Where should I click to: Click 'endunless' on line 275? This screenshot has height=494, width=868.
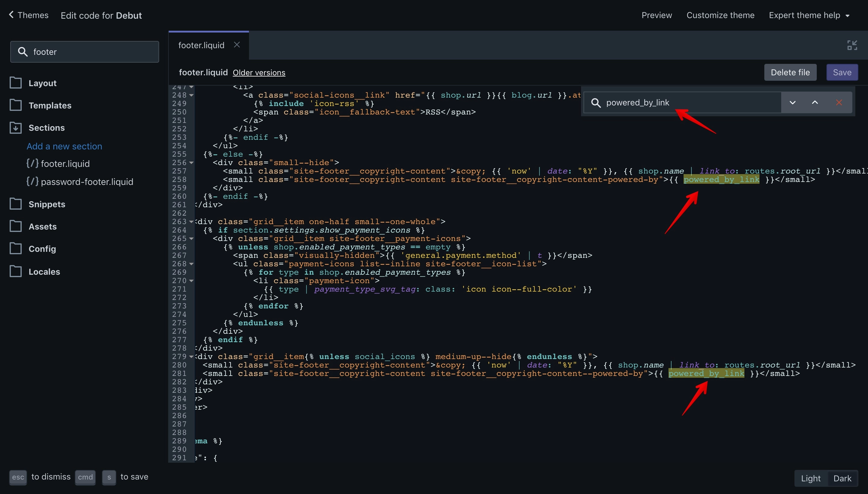pyautogui.click(x=260, y=323)
